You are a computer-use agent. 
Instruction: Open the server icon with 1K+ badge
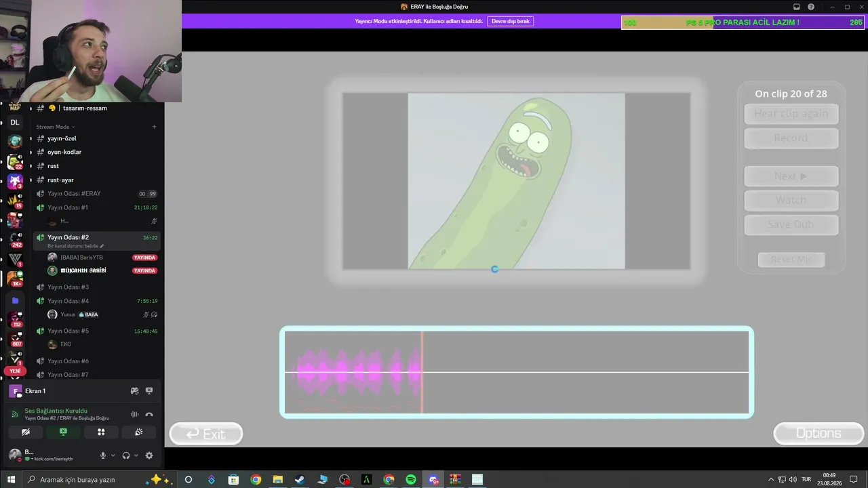click(15, 279)
